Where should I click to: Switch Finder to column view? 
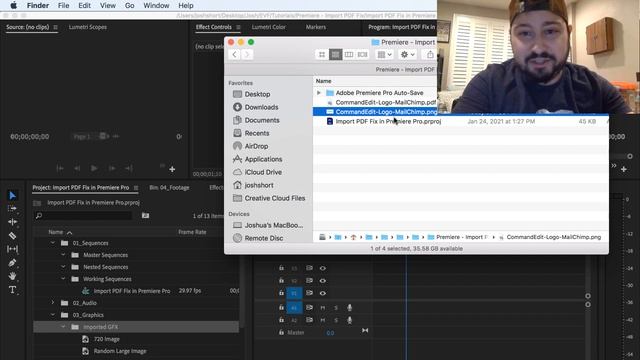(349, 54)
